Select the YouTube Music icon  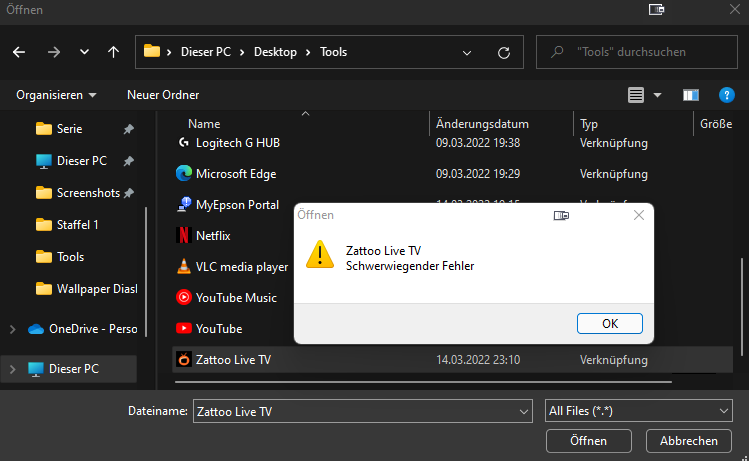tap(183, 297)
